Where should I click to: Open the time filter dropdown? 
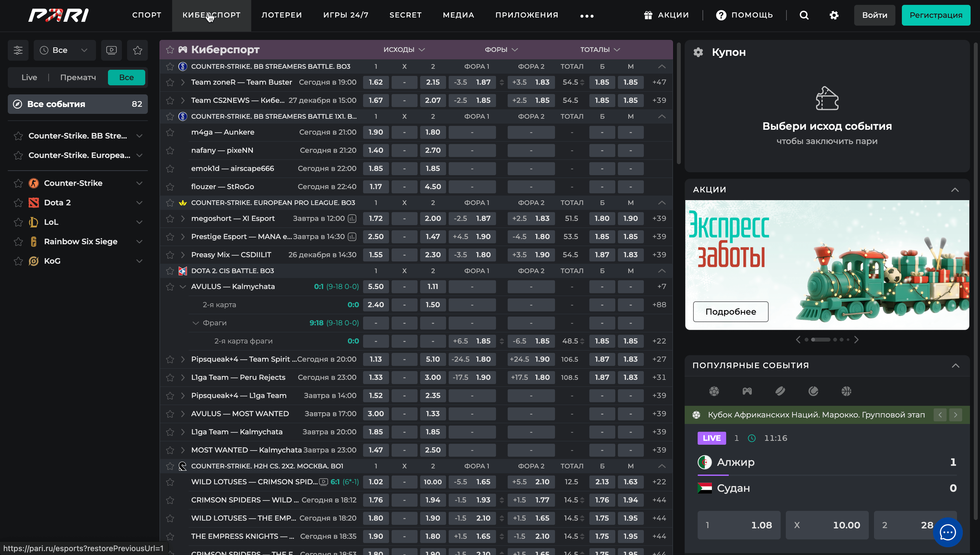(x=65, y=50)
